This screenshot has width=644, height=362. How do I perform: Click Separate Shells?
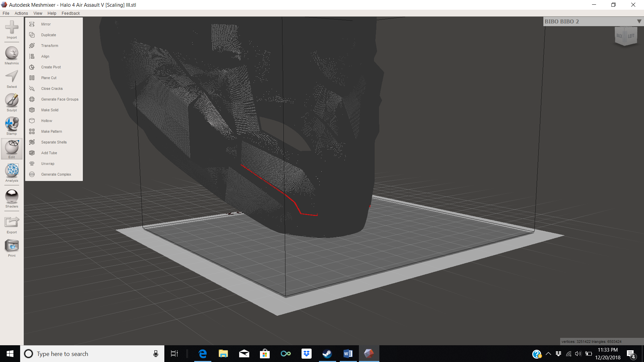pos(54,142)
